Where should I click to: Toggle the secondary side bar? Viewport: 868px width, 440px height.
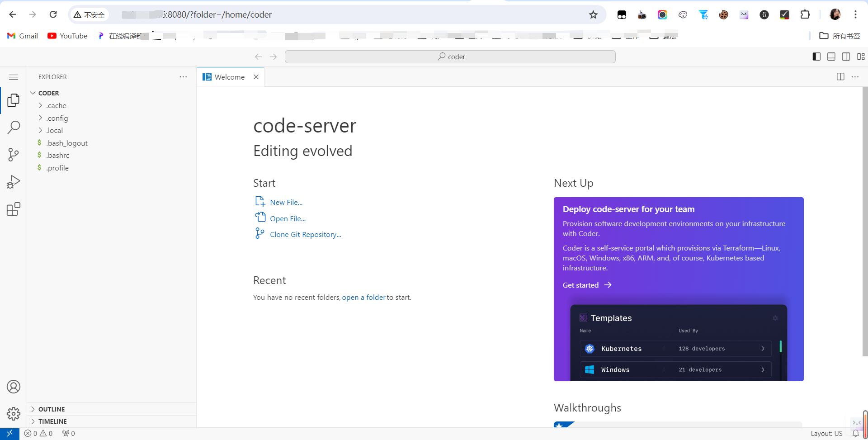[x=846, y=57]
